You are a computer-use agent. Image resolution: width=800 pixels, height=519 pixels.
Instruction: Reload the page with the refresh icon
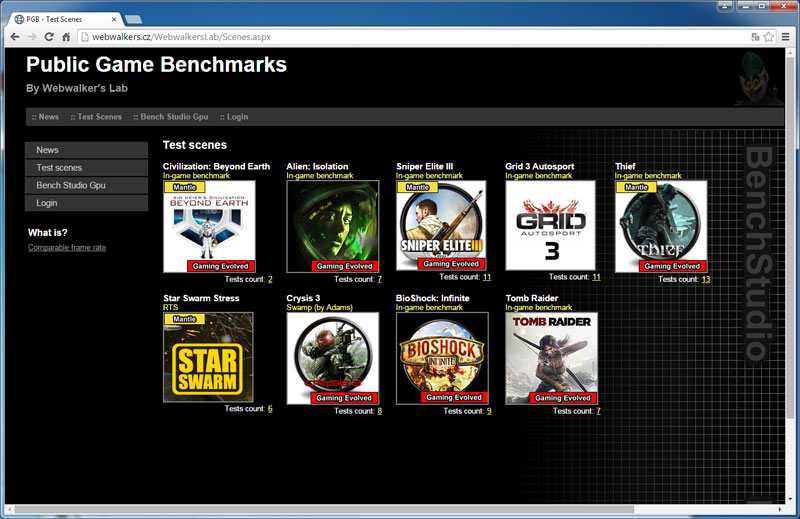[49, 37]
